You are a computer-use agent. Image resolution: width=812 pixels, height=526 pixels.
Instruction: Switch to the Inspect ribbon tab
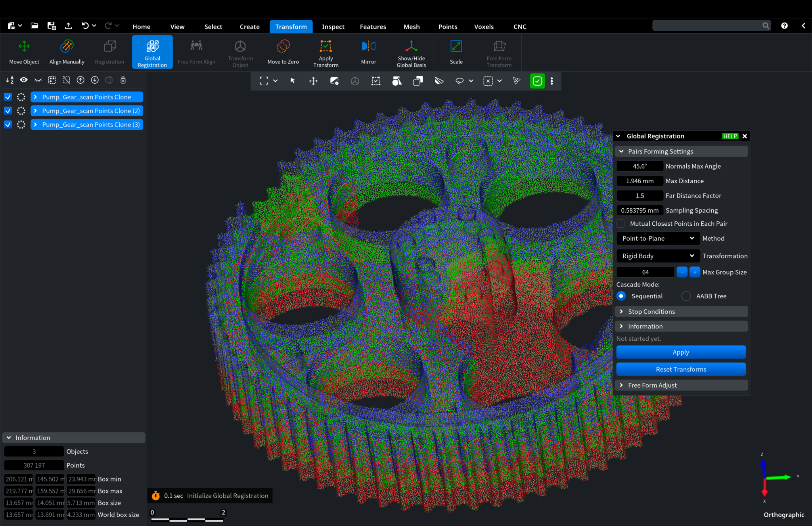[333, 27]
